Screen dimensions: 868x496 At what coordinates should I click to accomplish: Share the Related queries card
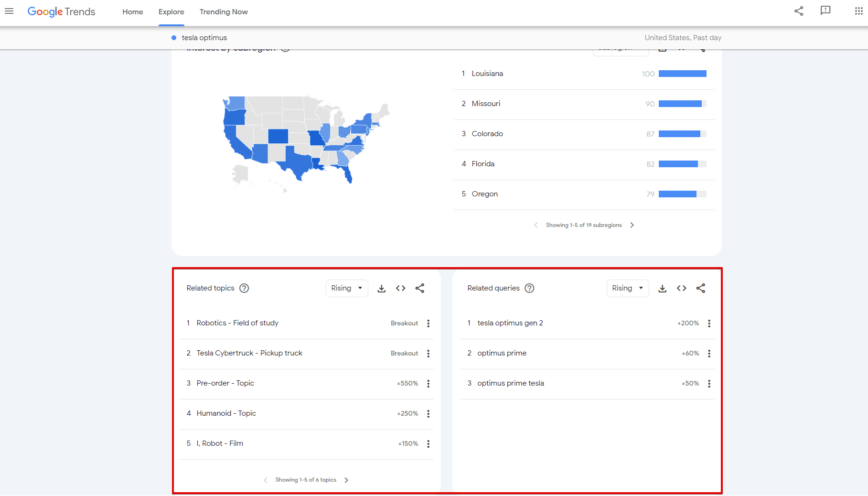click(x=701, y=288)
